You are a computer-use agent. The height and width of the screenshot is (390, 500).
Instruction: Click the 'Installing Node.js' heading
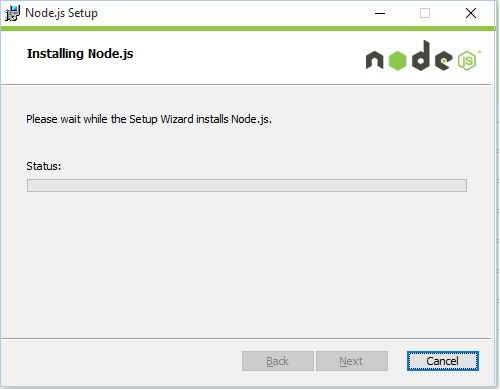80,54
